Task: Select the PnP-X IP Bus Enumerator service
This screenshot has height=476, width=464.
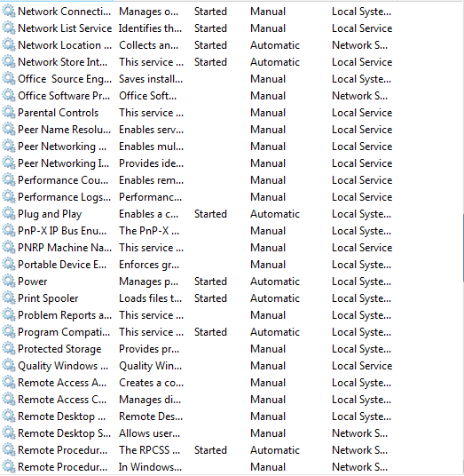Action: tap(62, 231)
